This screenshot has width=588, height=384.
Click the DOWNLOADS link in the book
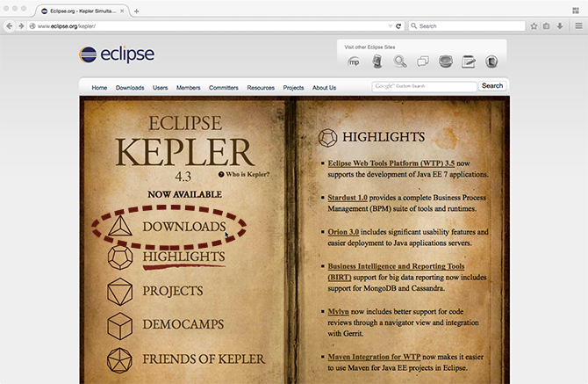click(x=183, y=227)
